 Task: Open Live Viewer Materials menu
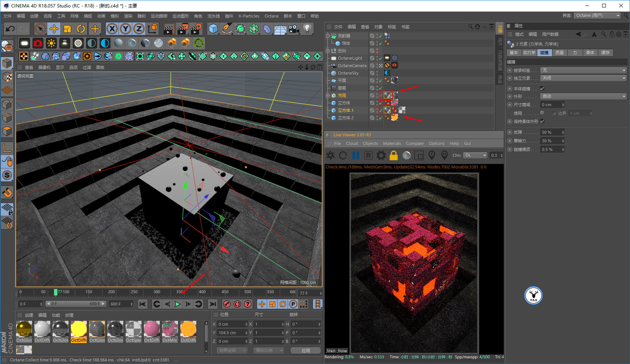pyautogui.click(x=392, y=143)
